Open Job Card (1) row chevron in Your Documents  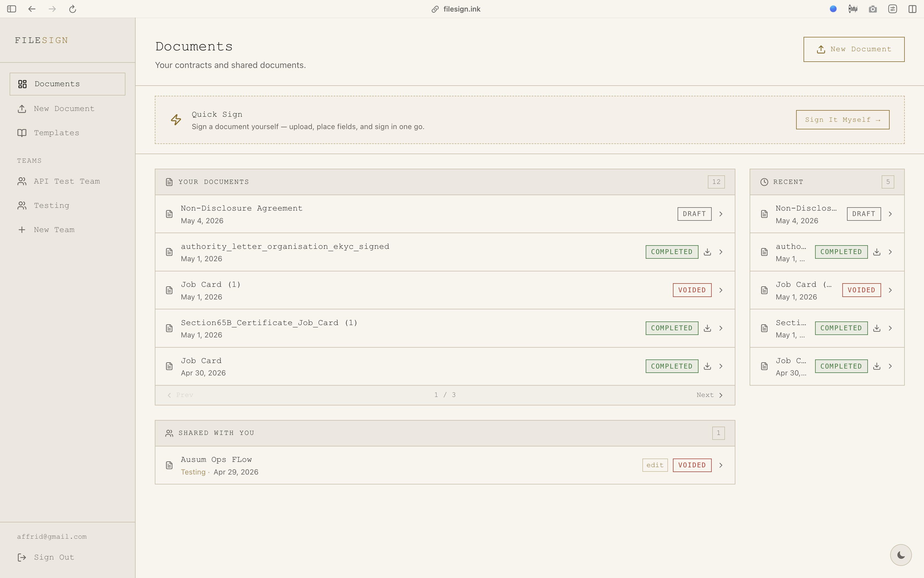(x=721, y=290)
